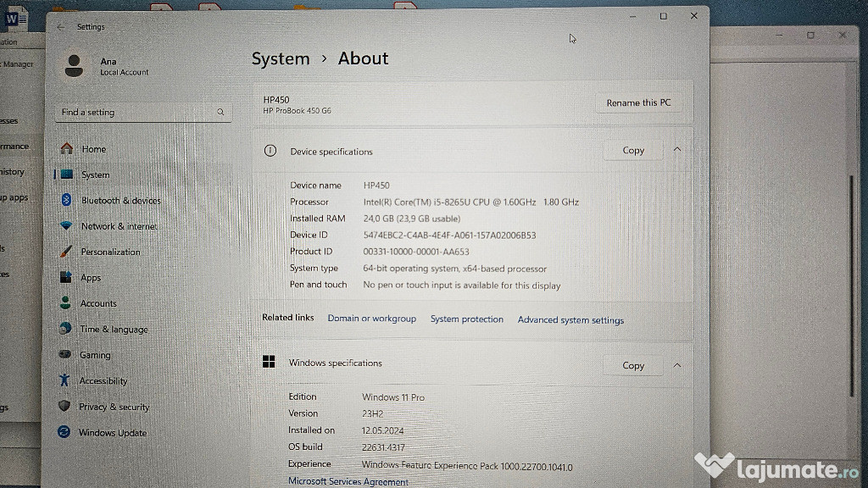Click the Installed on date 12.05.2024

382,430
